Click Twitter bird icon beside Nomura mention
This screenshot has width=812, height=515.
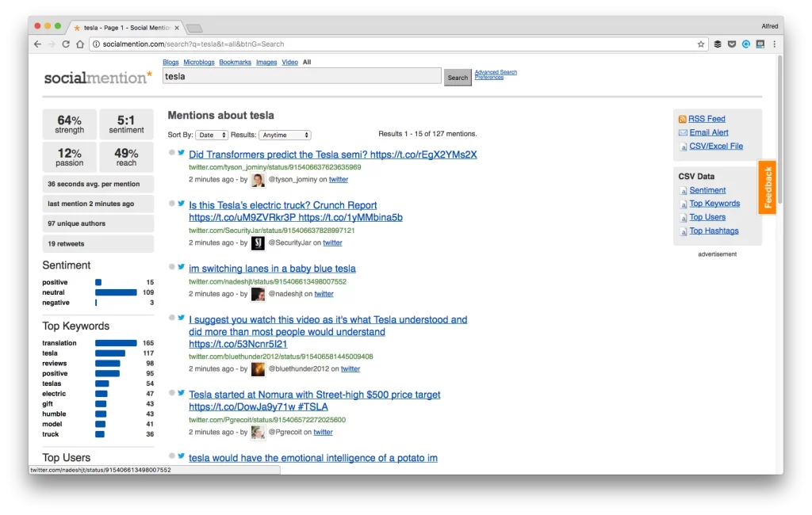(x=182, y=392)
